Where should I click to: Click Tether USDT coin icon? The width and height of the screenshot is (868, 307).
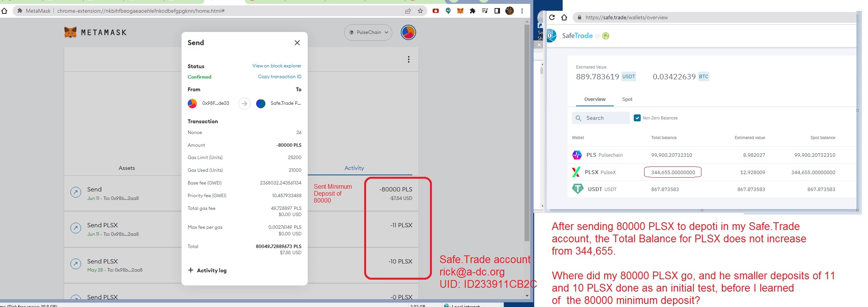pos(577,189)
